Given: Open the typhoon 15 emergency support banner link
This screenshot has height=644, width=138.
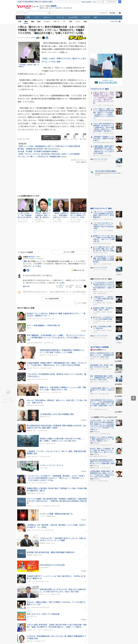Looking at the screenshot, I should (x=35, y=2).
